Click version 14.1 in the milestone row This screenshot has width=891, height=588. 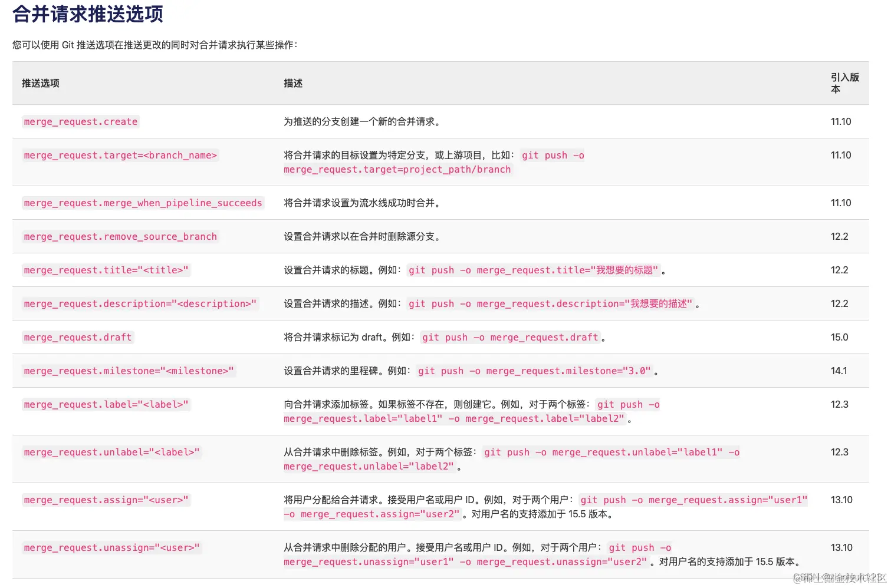[839, 371]
